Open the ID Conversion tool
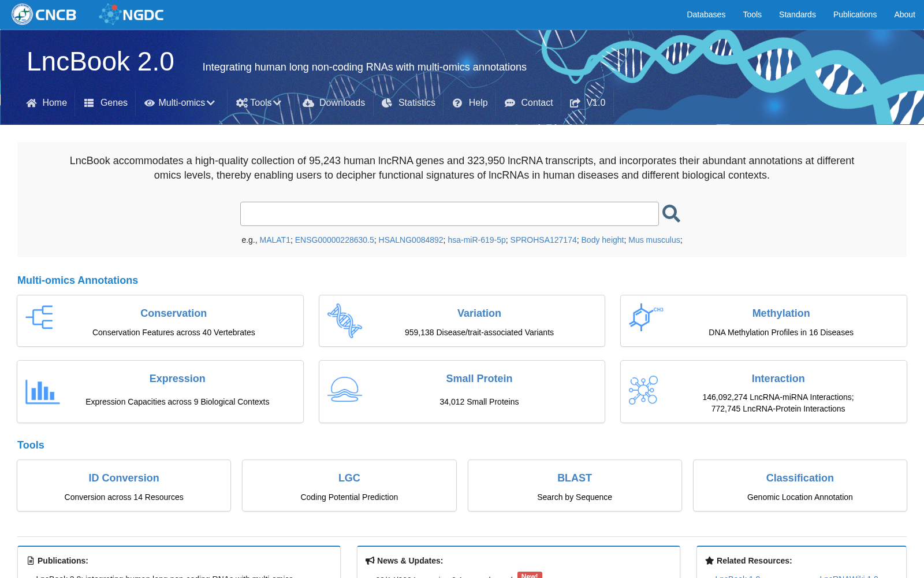Screen dimensions: 924x578 pyautogui.click(x=124, y=478)
